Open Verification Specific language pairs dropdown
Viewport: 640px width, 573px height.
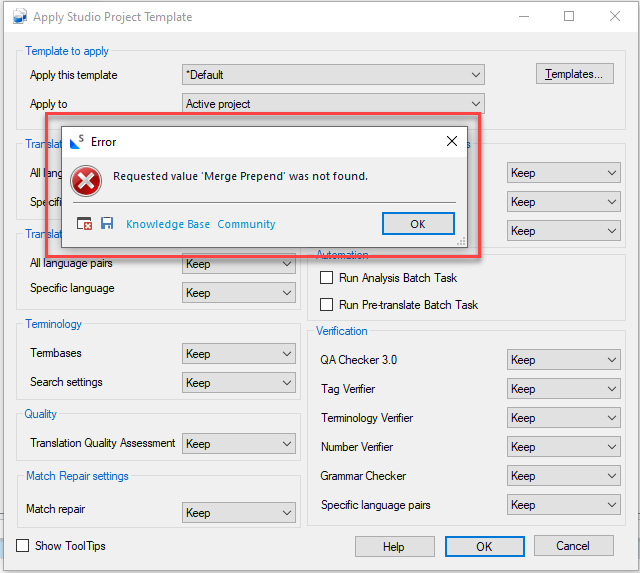pyautogui.click(x=564, y=505)
